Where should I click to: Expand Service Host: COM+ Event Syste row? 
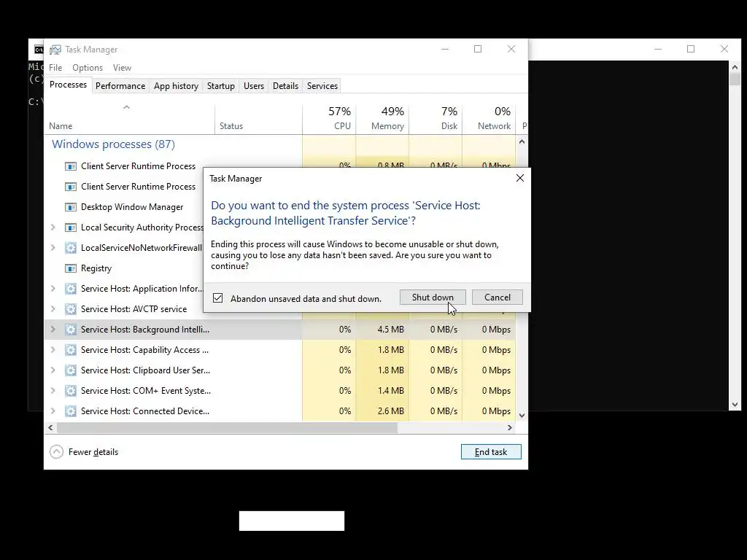point(53,391)
